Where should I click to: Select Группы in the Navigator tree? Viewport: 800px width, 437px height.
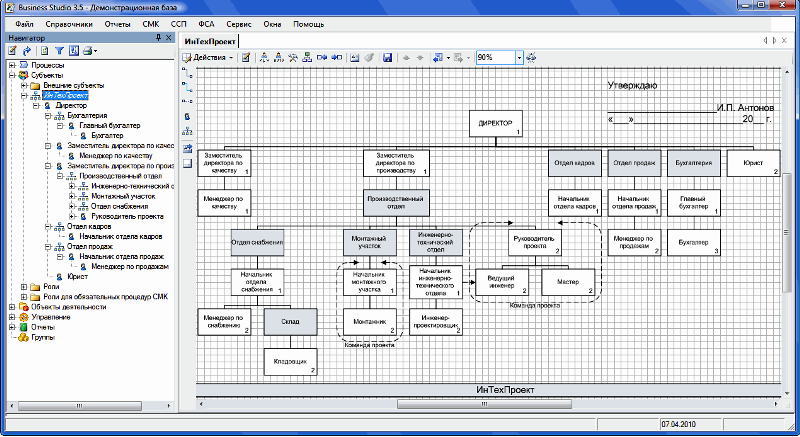pyautogui.click(x=43, y=338)
